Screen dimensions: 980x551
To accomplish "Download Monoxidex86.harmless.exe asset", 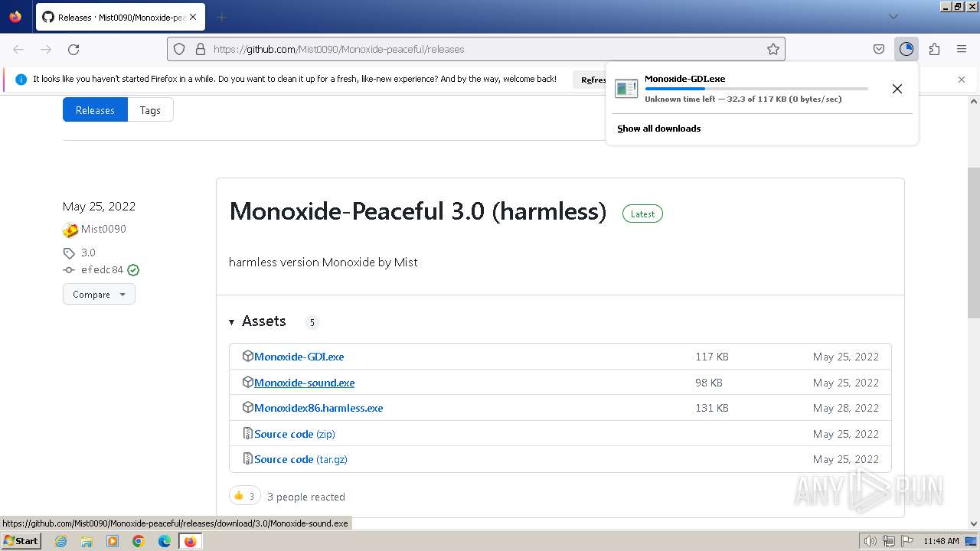I will [x=318, y=408].
